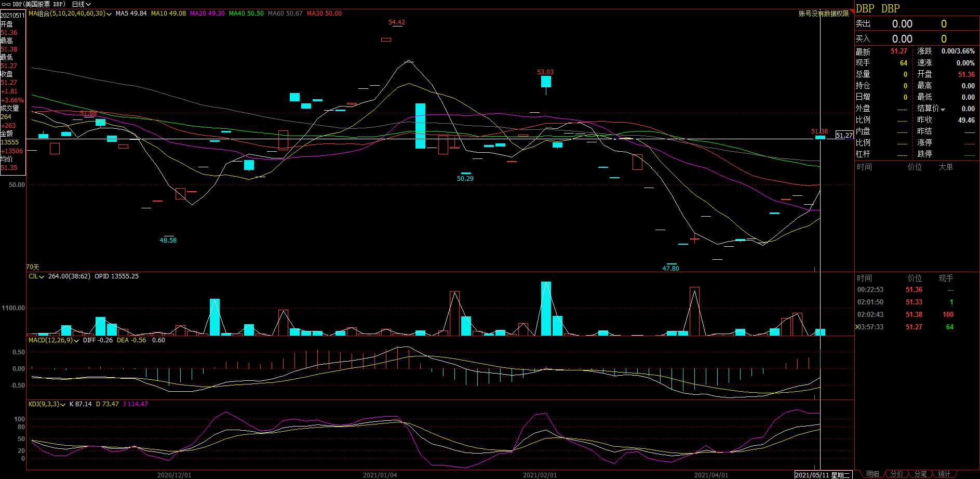980x479 pixels.
Task: Click the 51.27 current price axis tag
Action: click(x=844, y=135)
